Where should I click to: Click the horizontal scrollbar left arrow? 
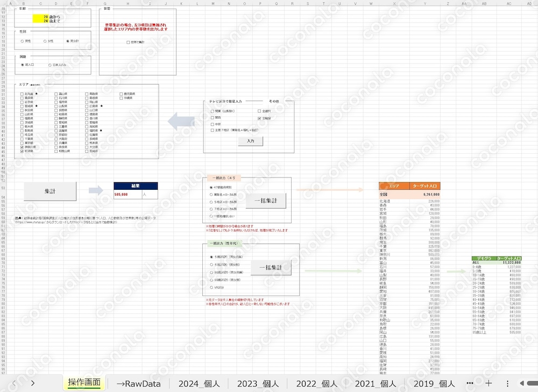pyautogui.click(x=522, y=383)
